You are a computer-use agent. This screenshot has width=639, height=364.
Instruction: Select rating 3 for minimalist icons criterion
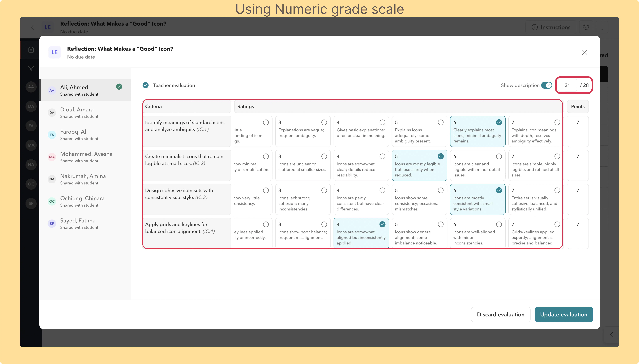[x=324, y=157]
